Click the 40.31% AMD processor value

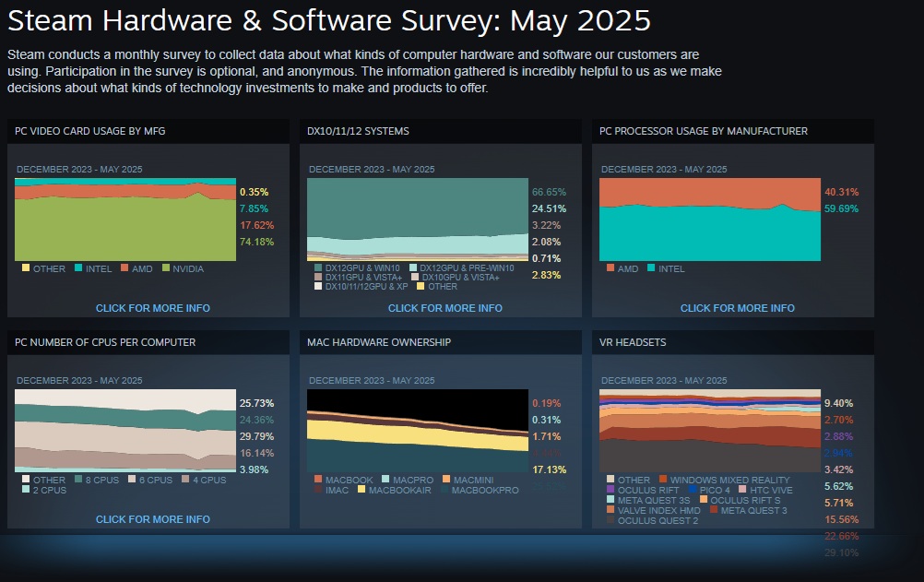(x=841, y=192)
